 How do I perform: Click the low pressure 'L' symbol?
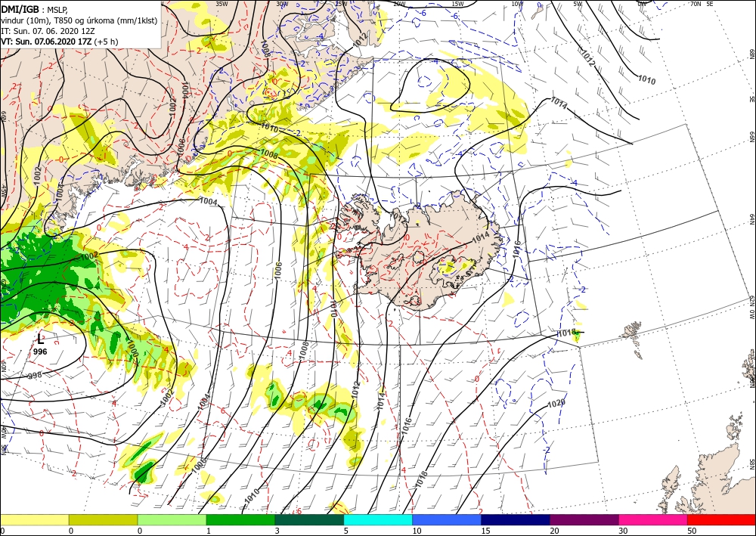coord(41,339)
